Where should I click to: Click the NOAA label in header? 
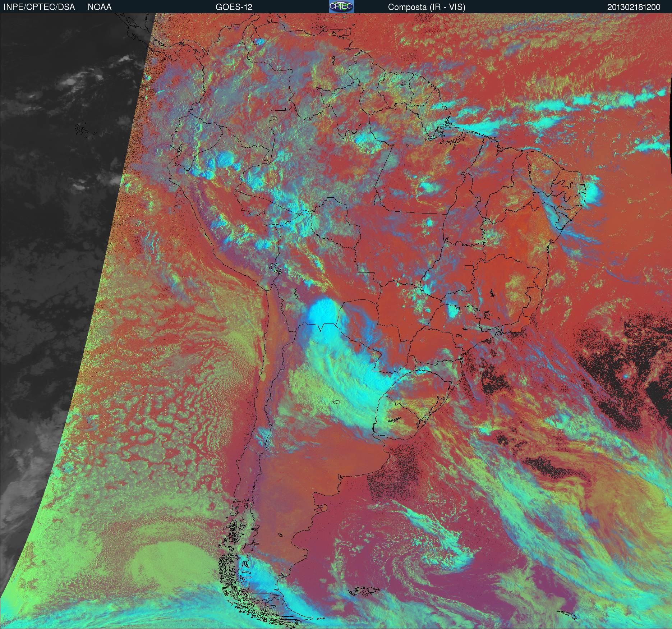click(100, 7)
